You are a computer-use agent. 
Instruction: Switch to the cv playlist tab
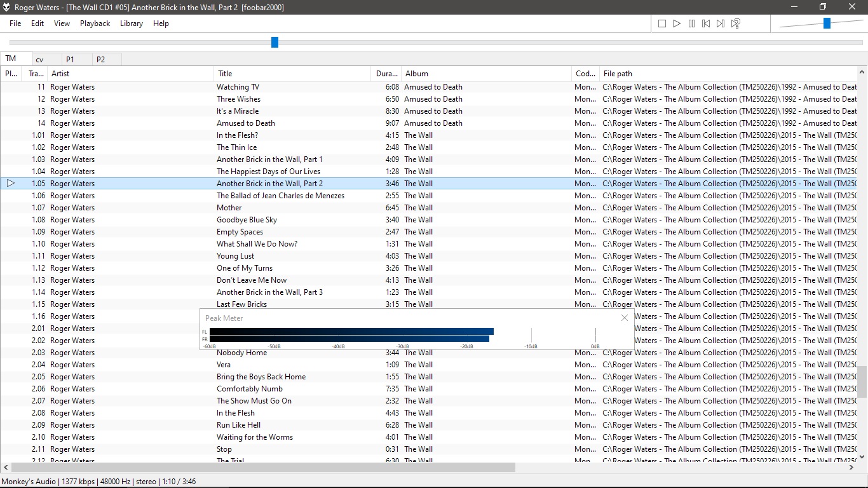(x=39, y=59)
